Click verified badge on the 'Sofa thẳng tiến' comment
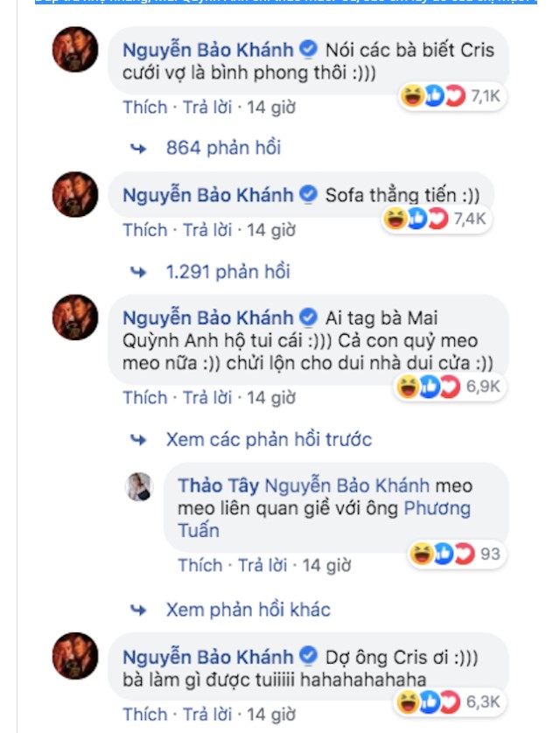This screenshot has height=733, width=560. coord(307,195)
